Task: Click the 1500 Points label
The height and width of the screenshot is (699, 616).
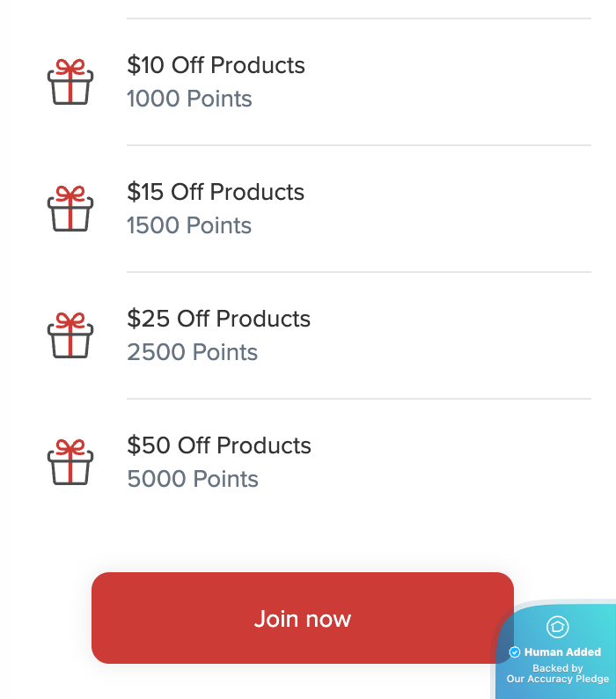Action: point(189,225)
